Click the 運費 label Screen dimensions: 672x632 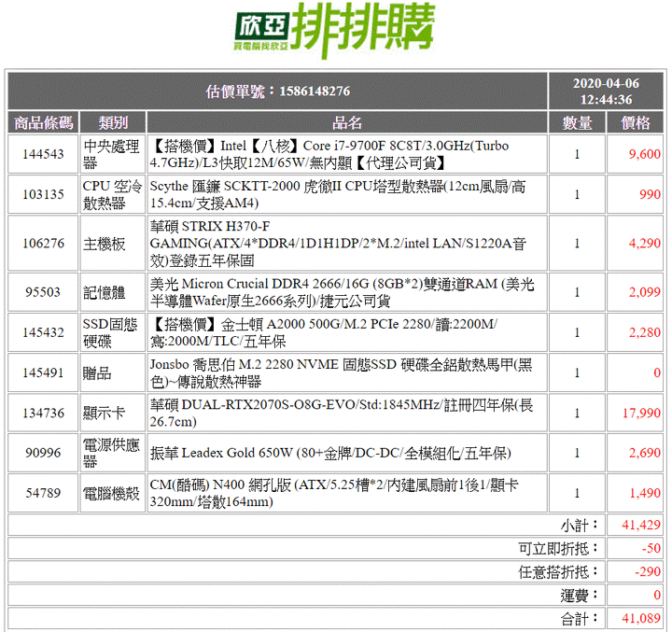pos(579,596)
